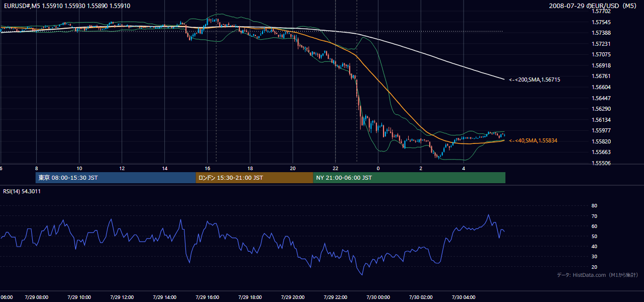The height and width of the screenshot is (302, 644).
Task: Click hour tick 16 below the price chart
Action: coord(207,168)
